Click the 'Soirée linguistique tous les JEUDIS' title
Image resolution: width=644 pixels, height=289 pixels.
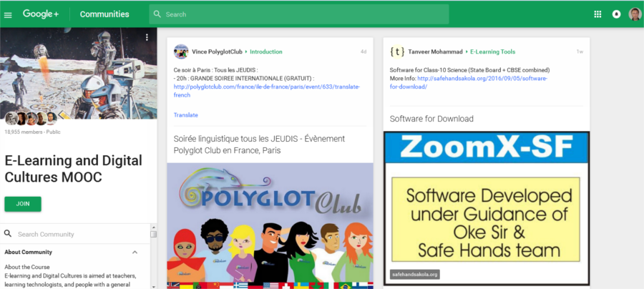(x=259, y=144)
